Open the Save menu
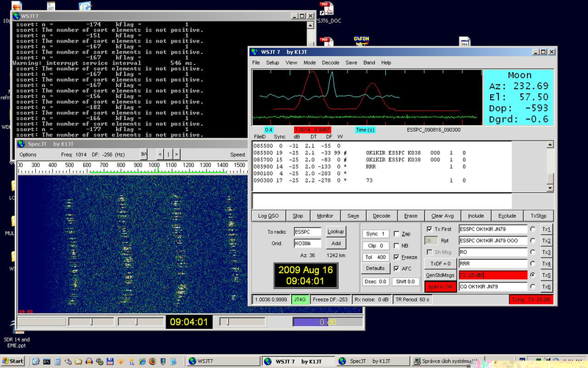This screenshot has height=368, width=588. point(351,63)
